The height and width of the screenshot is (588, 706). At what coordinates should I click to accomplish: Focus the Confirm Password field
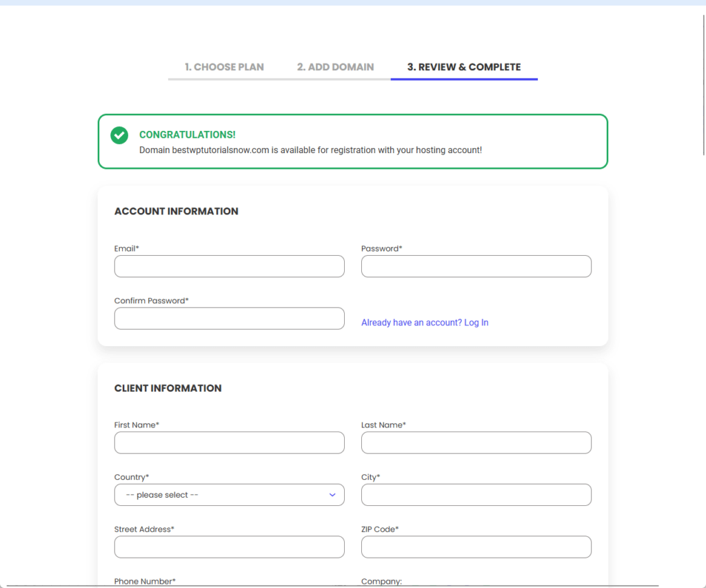click(x=229, y=318)
